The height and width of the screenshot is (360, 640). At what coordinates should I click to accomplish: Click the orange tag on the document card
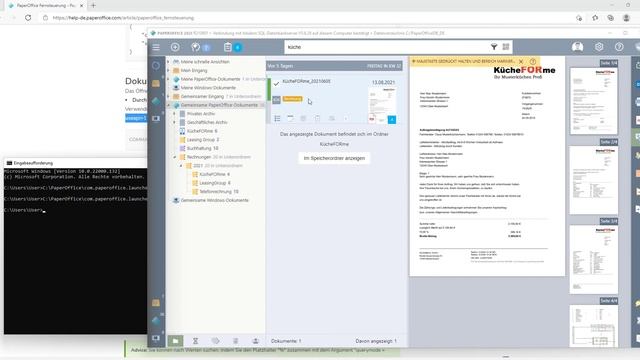click(x=292, y=99)
